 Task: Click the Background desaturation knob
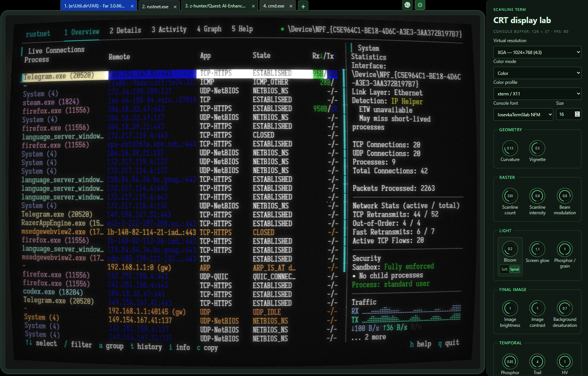[565, 308]
